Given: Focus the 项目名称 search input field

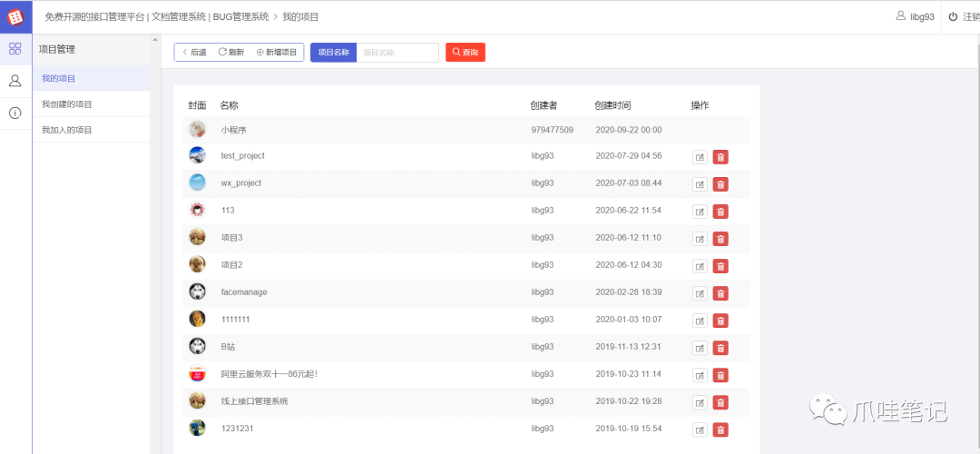Looking at the screenshot, I should pos(397,53).
